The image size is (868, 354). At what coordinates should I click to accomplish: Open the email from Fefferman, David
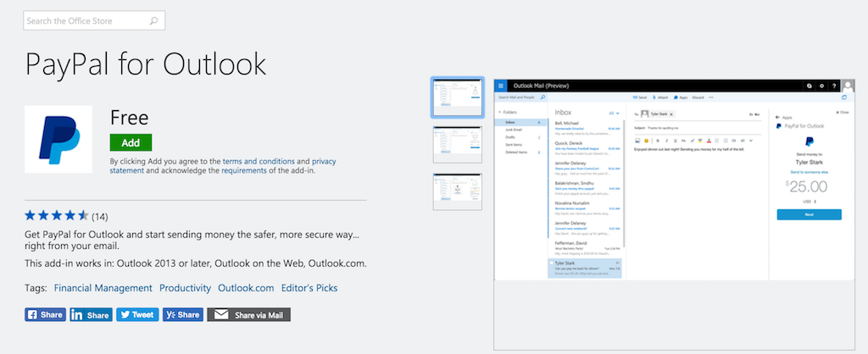point(587,246)
